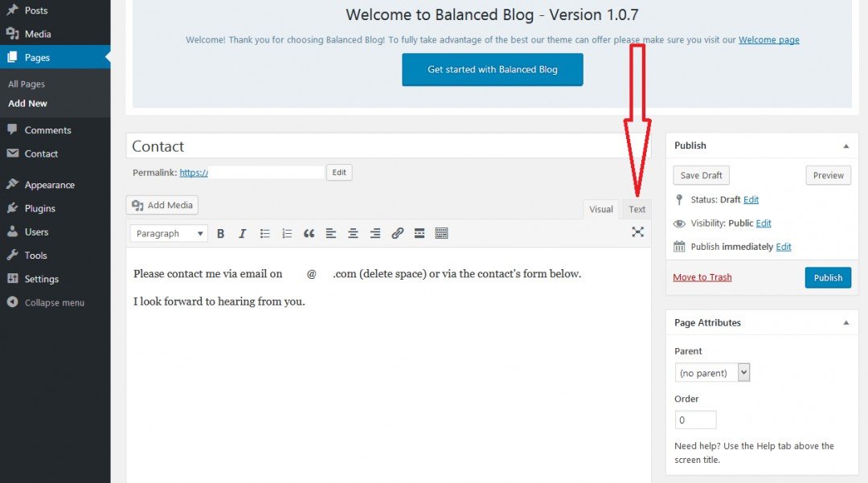Toggle the toolbar kitchen sink
The height and width of the screenshot is (483, 868).
coord(441,234)
